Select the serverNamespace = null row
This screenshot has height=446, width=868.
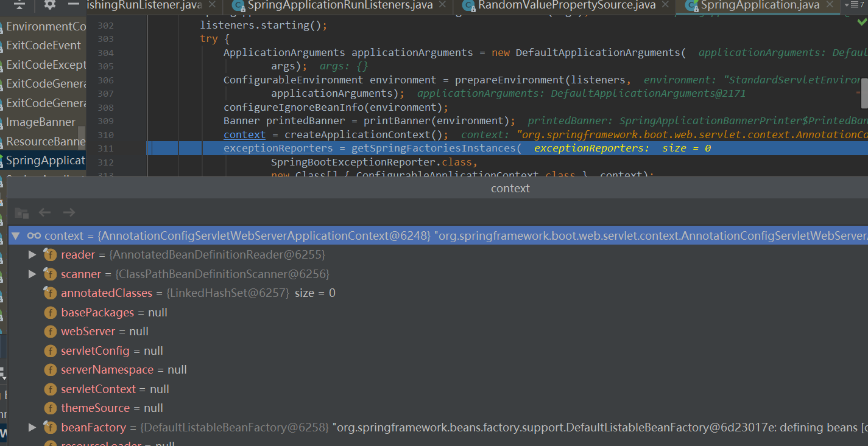438,370
